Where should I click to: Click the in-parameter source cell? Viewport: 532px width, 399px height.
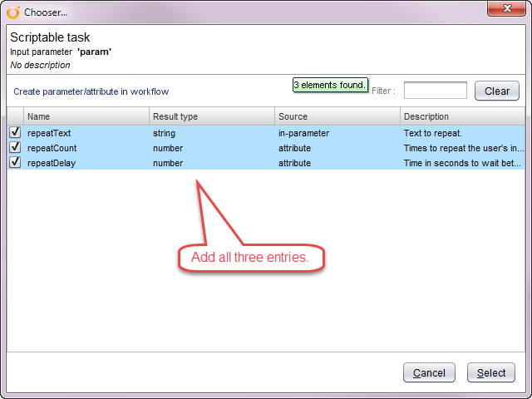pyautogui.click(x=304, y=133)
